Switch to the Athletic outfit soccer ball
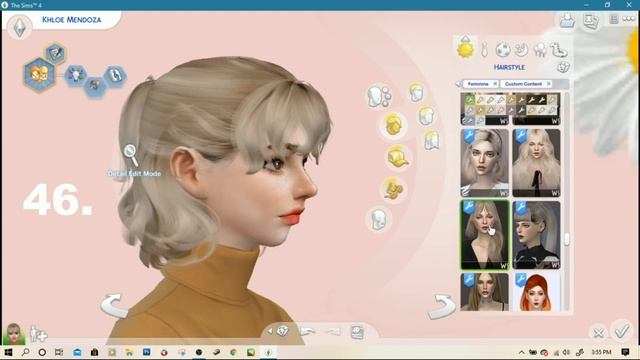This screenshot has height=360, width=640. 502,50
